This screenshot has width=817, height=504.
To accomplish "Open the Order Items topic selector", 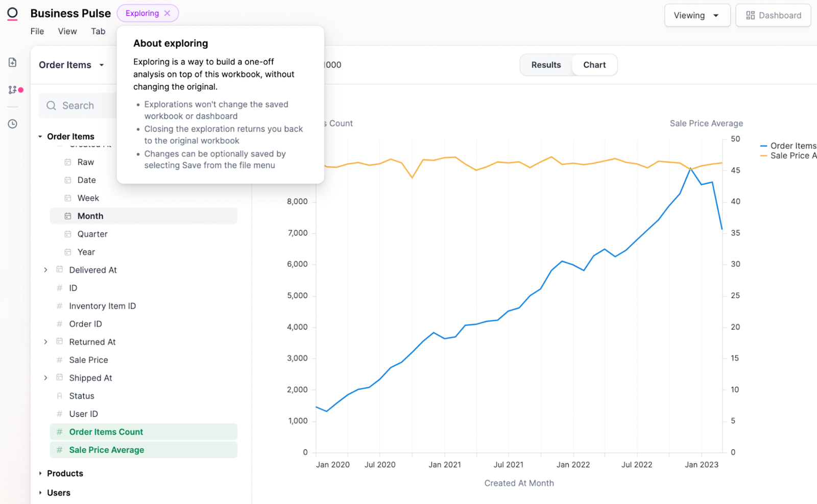I will coord(71,65).
